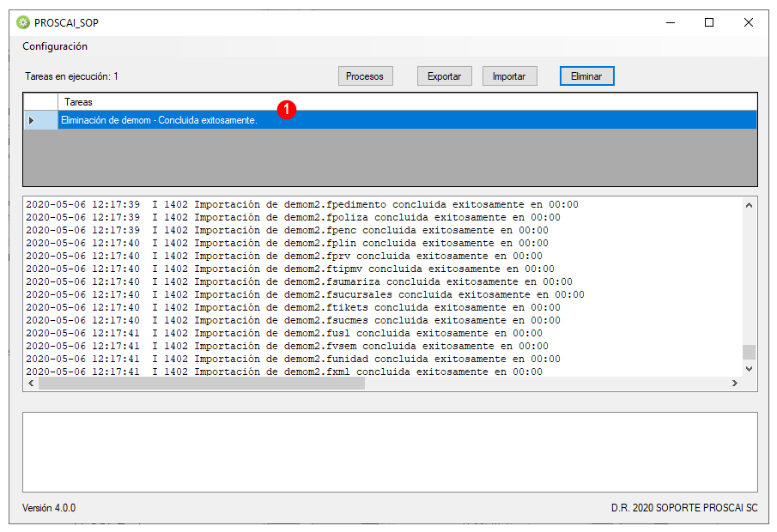The height and width of the screenshot is (532, 777).
Task: Click the Tareas column header
Action: 407,102
